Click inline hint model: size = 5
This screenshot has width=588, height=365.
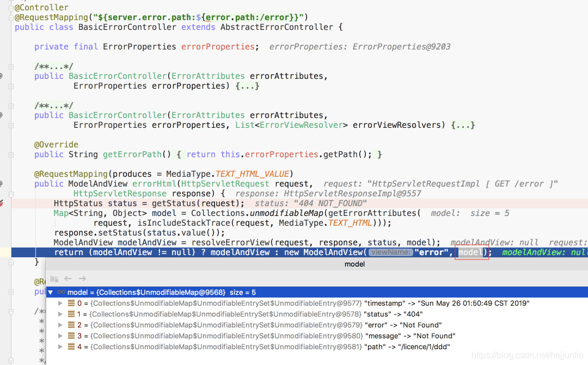(470, 213)
